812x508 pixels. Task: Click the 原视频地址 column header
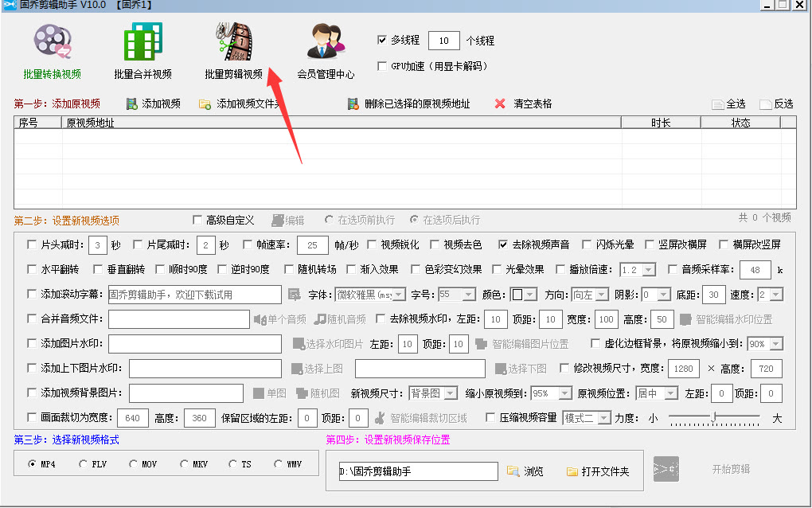point(342,123)
